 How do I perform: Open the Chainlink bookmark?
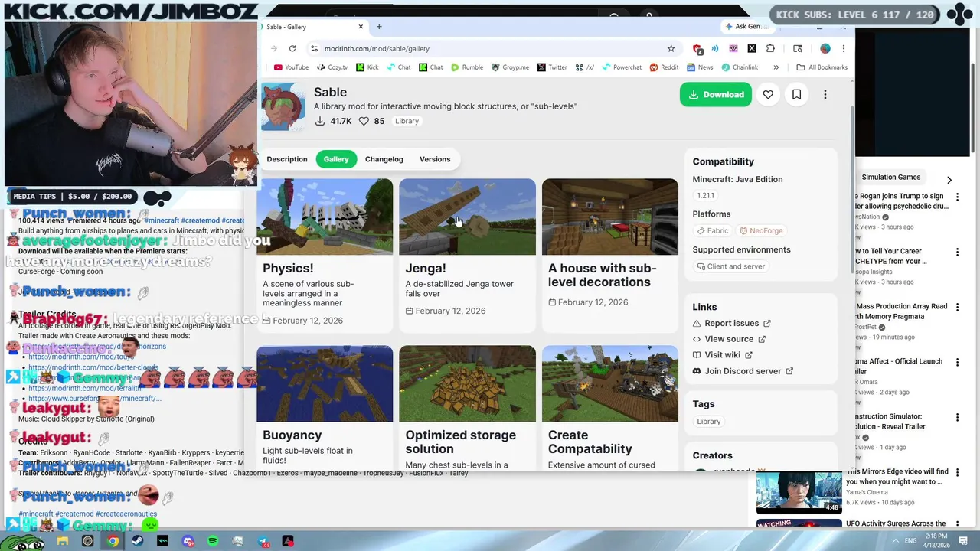[x=740, y=67]
